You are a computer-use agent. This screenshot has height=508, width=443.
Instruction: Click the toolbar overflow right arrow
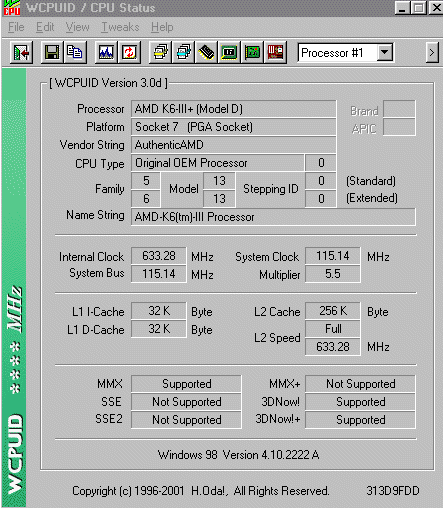tap(432, 53)
